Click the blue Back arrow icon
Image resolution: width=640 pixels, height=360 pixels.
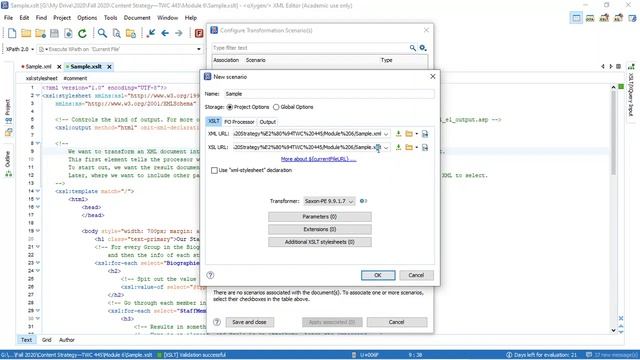pos(165,33)
